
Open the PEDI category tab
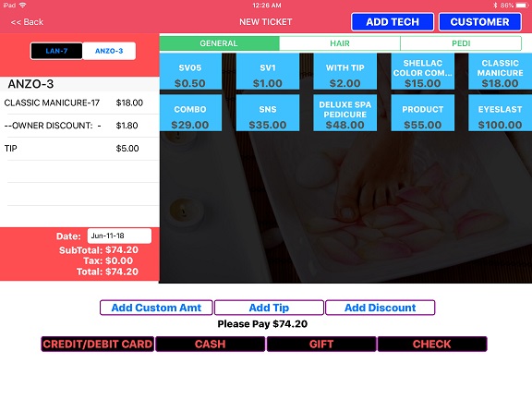(x=461, y=43)
